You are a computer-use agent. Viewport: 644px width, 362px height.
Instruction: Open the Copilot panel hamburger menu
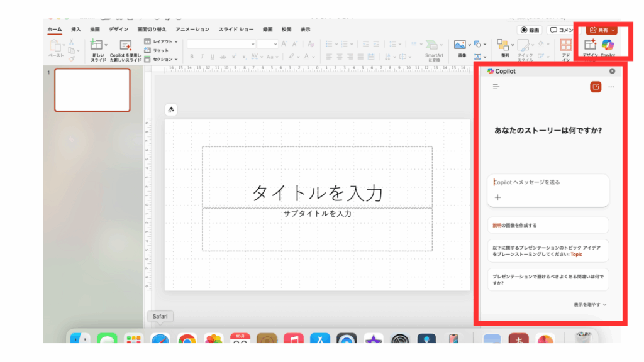[496, 87]
